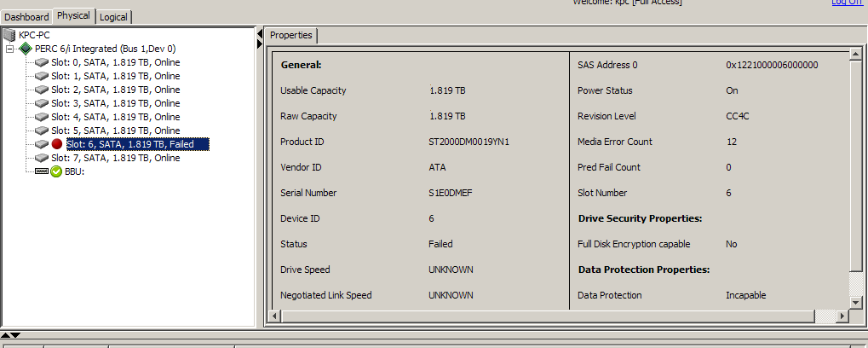This screenshot has width=868, height=348.
Task: Click the drive icon for Slot 7
Action: tap(42, 158)
